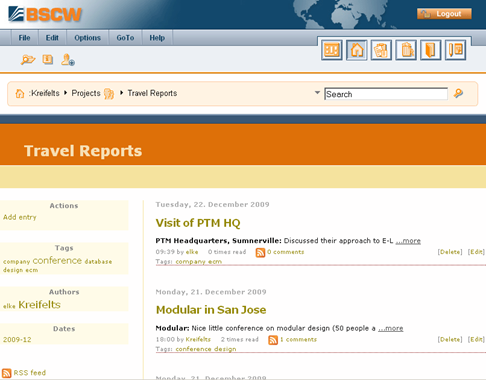
Task: Click the RSS icon next to 0 comments
Action: [x=260, y=252]
